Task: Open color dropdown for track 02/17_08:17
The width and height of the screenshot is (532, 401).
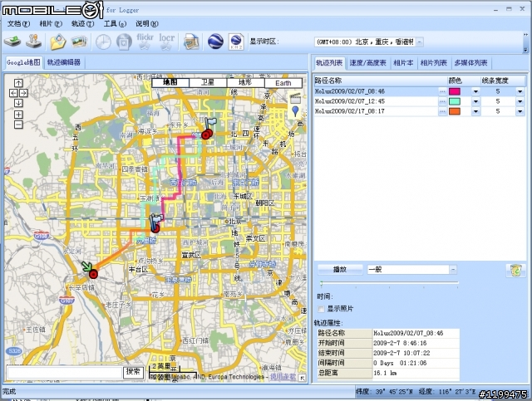Action: 475,111
